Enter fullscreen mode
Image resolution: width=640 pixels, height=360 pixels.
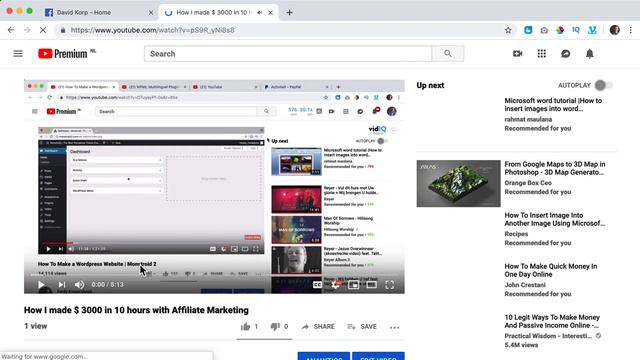[390, 284]
